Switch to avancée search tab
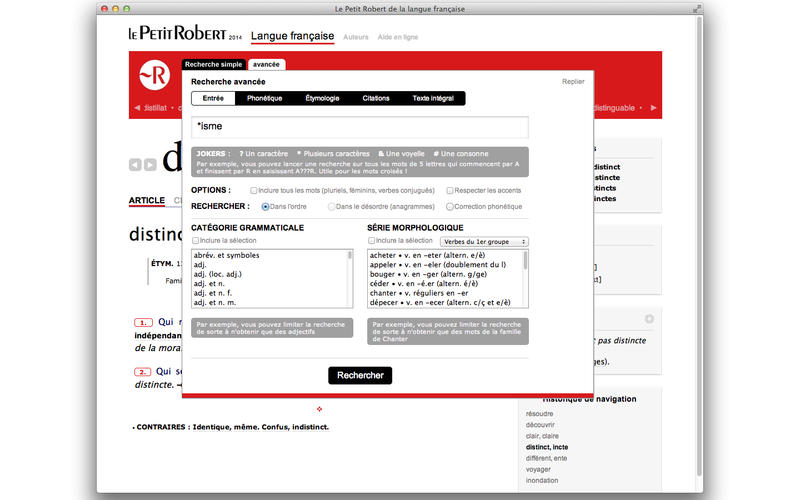This screenshot has height=500, width=800. (266, 64)
